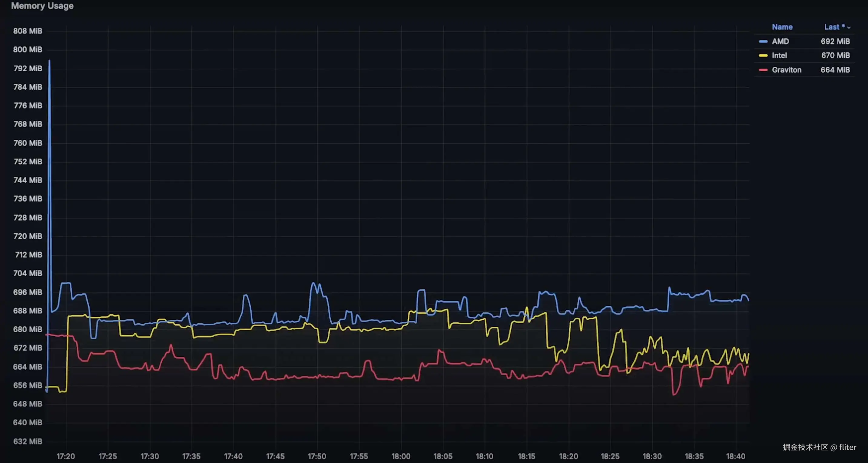The width and height of the screenshot is (868, 463).
Task: Click the 692 MiB AMD last value
Action: pos(835,42)
